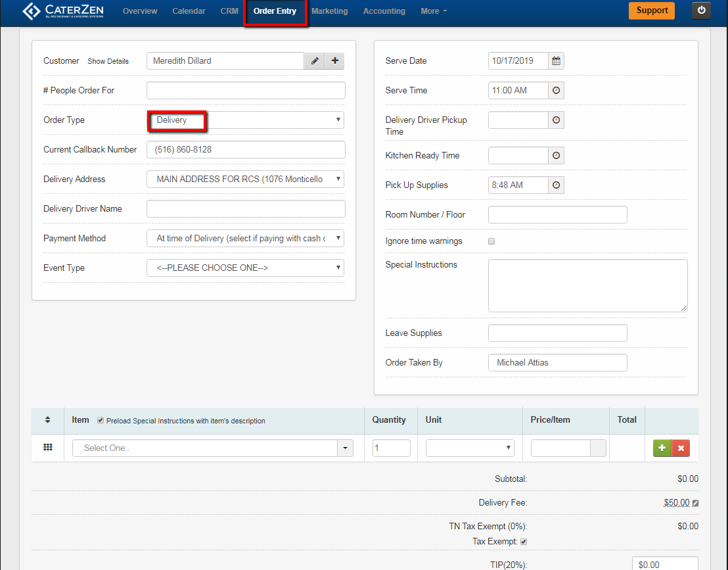Toggle Preload Special Instructions with item's description
The width and height of the screenshot is (728, 570).
[101, 419]
